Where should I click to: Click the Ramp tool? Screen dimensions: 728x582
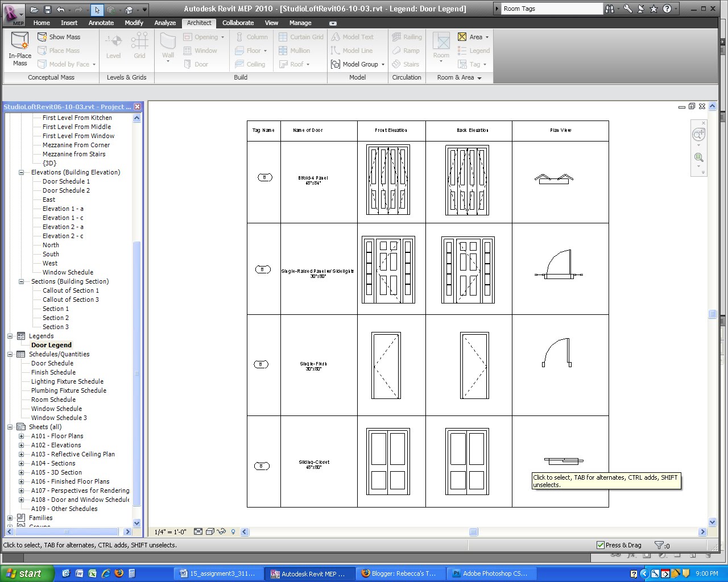coord(407,51)
